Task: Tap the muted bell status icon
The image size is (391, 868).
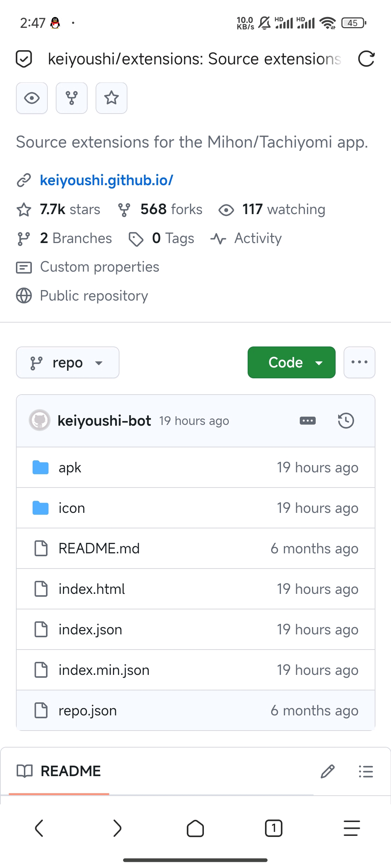Action: coord(264,23)
